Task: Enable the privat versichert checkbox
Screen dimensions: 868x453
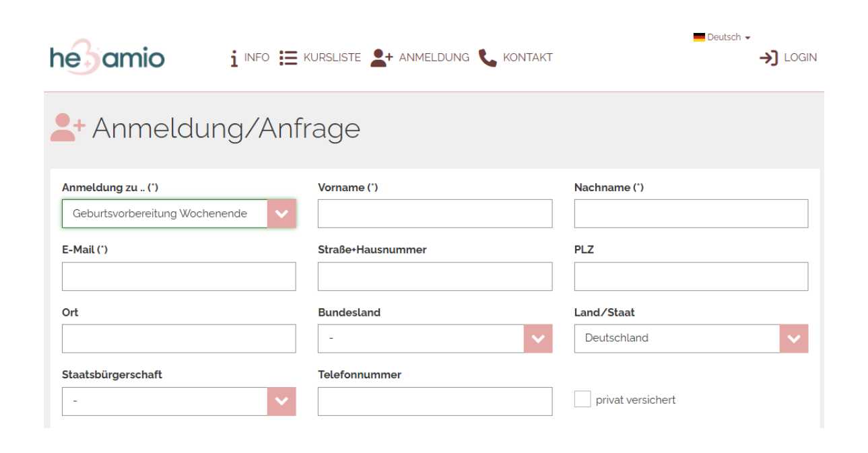Action: pyautogui.click(x=582, y=400)
